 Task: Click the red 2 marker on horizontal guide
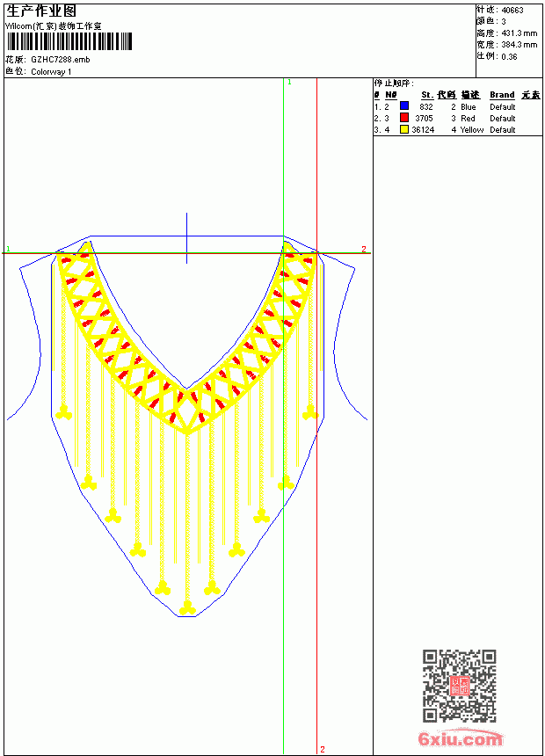tap(364, 249)
